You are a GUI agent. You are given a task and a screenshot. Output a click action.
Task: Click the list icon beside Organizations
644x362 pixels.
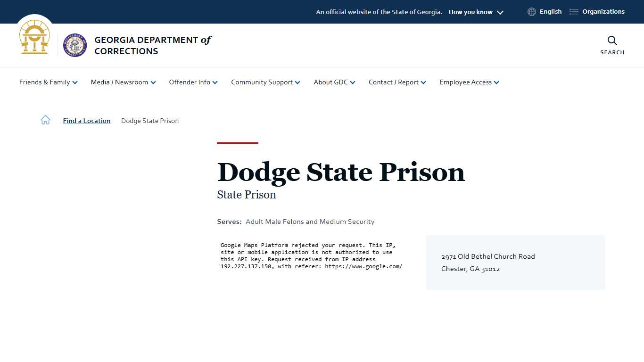coord(573,11)
